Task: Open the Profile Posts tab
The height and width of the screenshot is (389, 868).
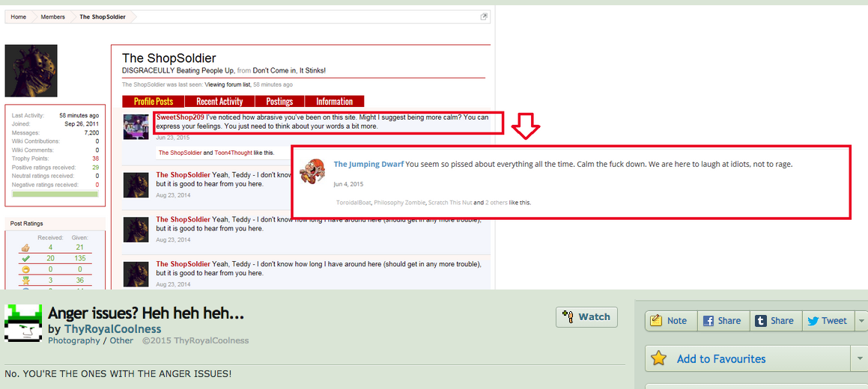Action: 154,101
